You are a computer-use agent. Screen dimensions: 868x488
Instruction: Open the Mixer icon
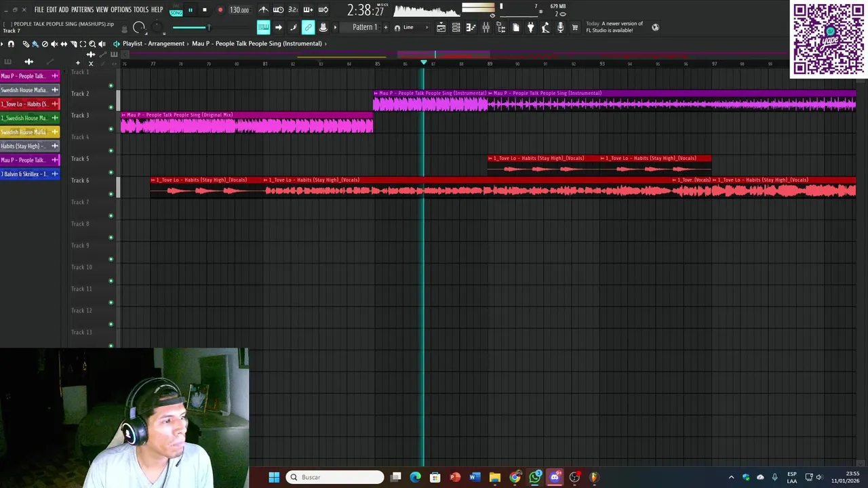486,27
